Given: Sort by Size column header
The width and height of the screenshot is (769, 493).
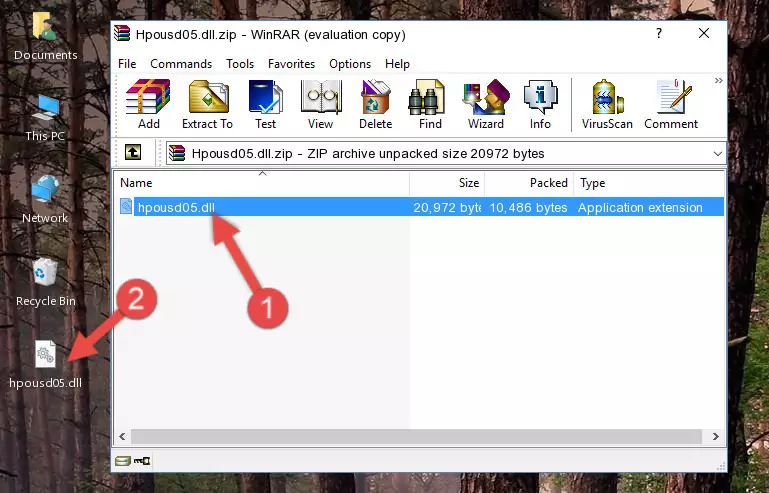Looking at the screenshot, I should [x=447, y=183].
